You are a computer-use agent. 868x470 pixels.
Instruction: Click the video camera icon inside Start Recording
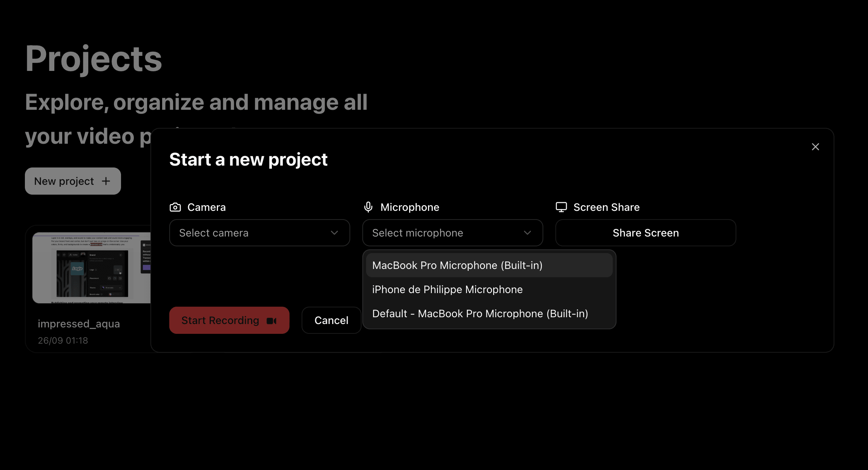[271, 321]
